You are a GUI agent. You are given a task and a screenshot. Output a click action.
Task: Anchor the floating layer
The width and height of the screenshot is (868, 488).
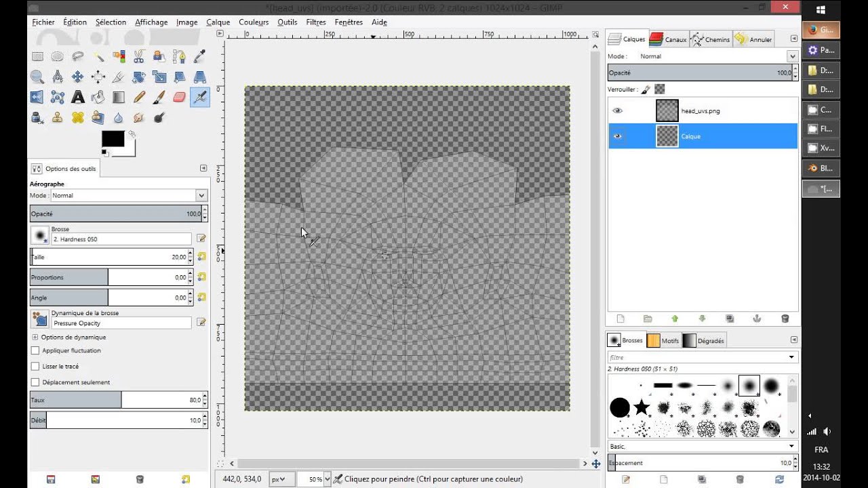(757, 319)
